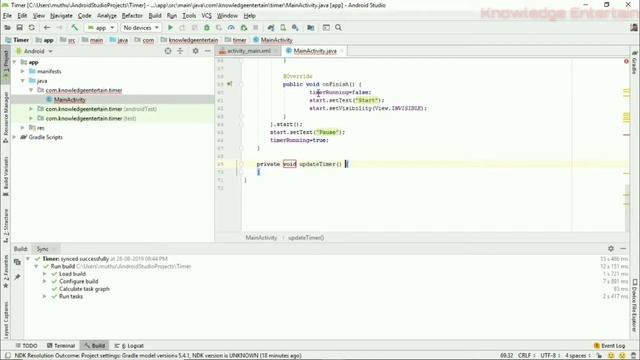
Task: Click the Sync Project with Gradle icon
Action: [271, 28]
